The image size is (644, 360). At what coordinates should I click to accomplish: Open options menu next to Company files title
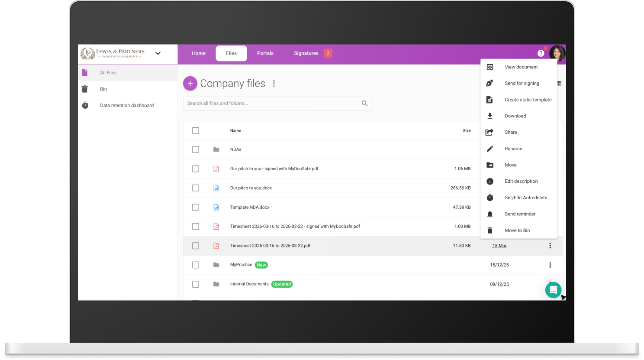tap(274, 83)
